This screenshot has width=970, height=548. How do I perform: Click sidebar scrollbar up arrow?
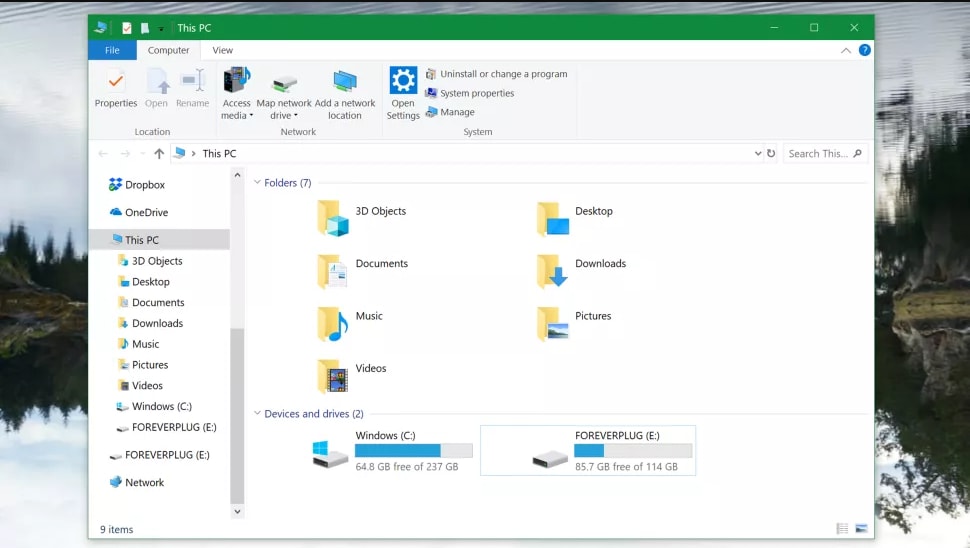point(237,175)
